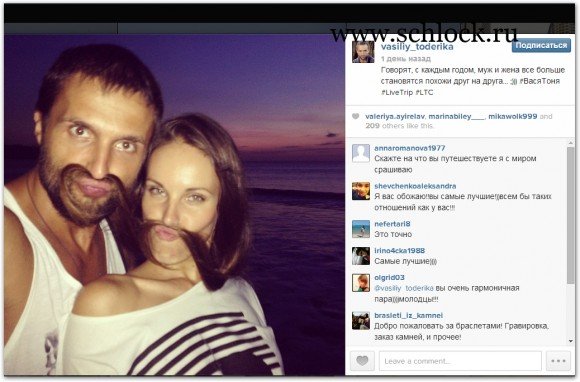Click the comments scrollbar down arrow
This screenshot has width=580, height=382.
point(570,341)
